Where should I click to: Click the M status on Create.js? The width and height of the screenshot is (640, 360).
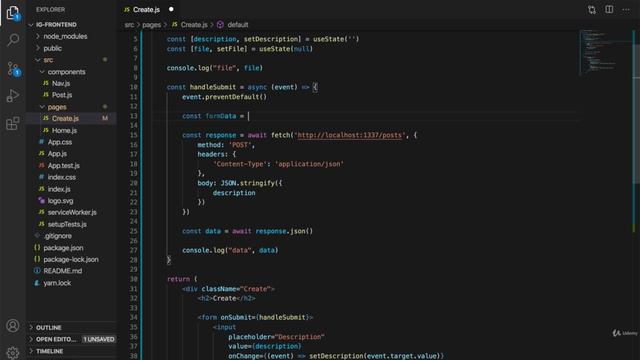pos(105,118)
